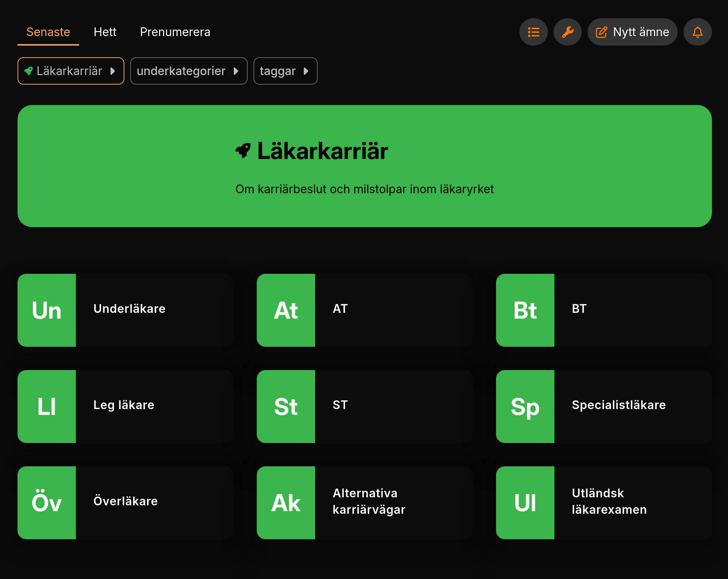
Task: Click the green 'Sp' category badge
Action: click(x=525, y=407)
